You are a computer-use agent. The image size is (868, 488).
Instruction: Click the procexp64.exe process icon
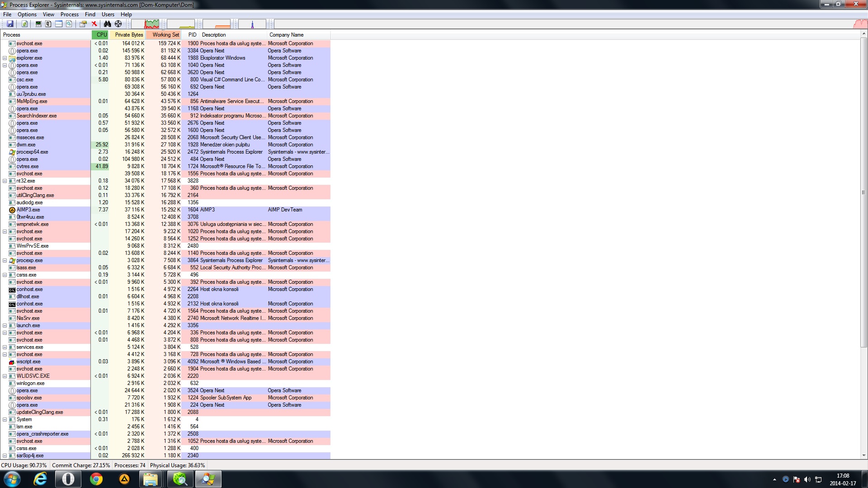(12, 152)
